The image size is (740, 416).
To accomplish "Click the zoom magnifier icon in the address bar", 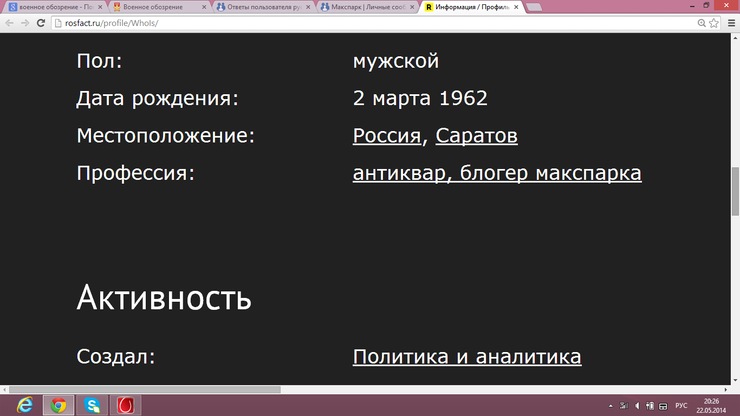I will click(x=702, y=23).
